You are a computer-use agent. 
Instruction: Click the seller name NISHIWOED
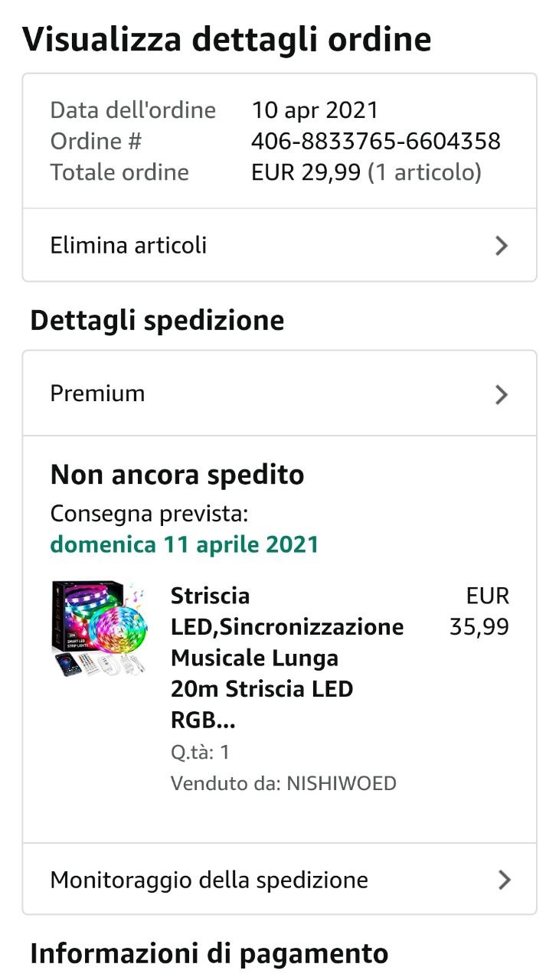342,783
